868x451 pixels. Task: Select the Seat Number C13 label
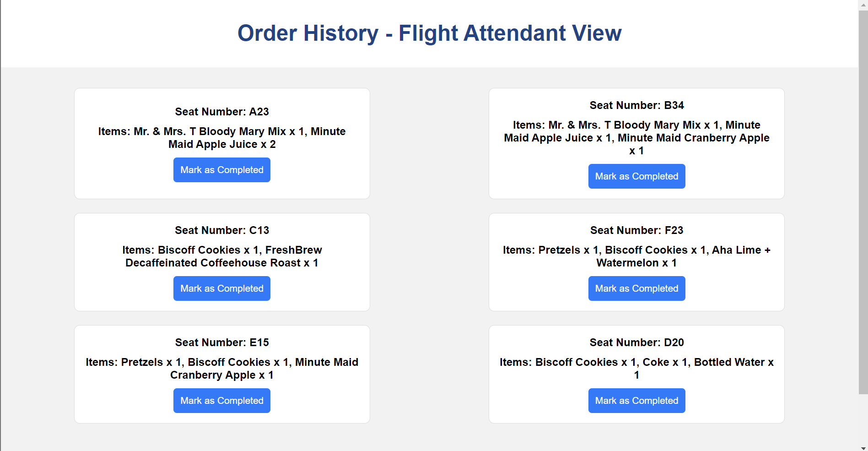[x=222, y=230]
